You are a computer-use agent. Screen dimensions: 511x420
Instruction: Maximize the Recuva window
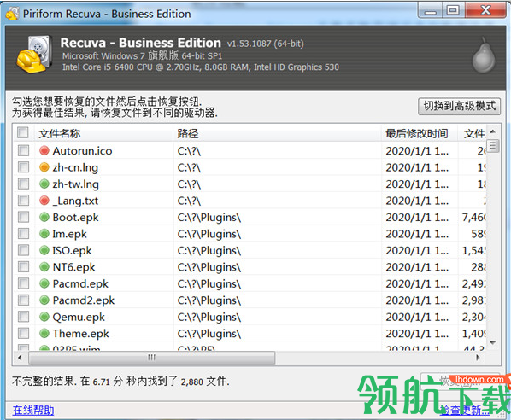click(x=453, y=10)
